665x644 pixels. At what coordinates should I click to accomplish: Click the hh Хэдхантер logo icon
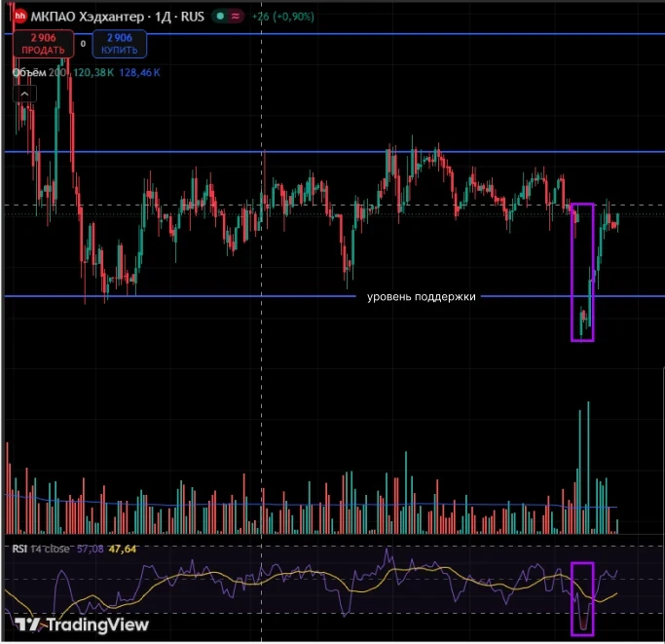[19, 17]
